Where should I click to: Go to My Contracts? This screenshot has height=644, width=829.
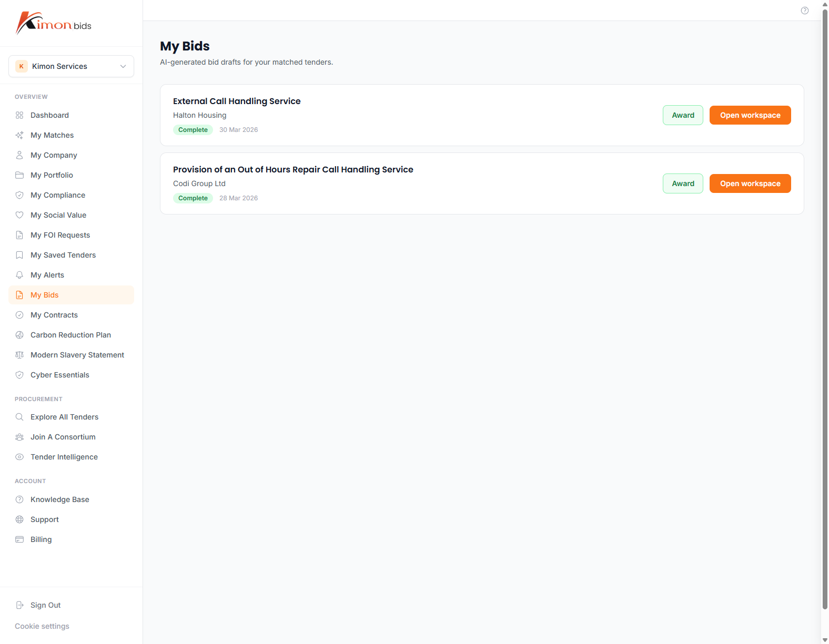[x=72, y=315]
